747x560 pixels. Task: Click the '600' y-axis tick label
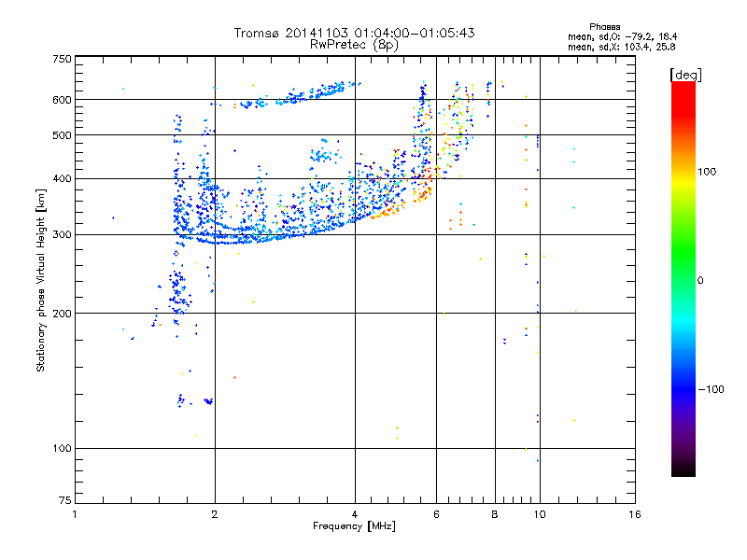(62, 100)
